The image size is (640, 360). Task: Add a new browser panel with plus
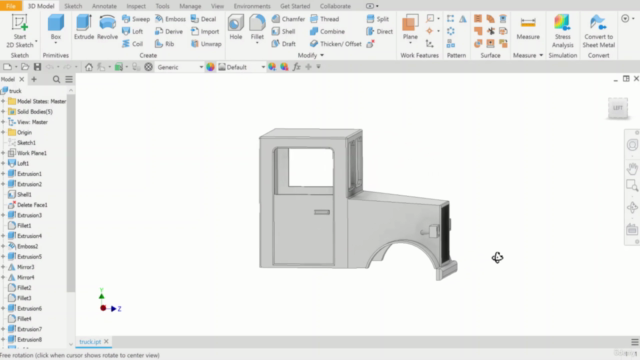pos(34,79)
